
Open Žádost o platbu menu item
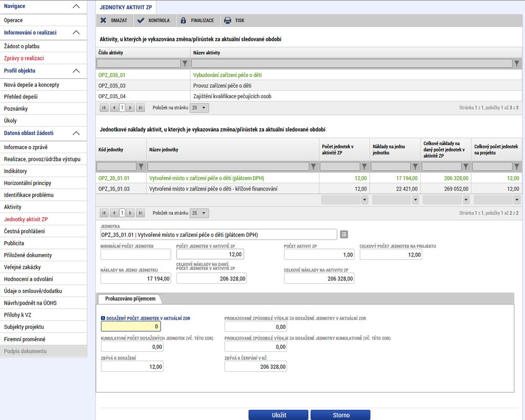[x=43, y=46]
